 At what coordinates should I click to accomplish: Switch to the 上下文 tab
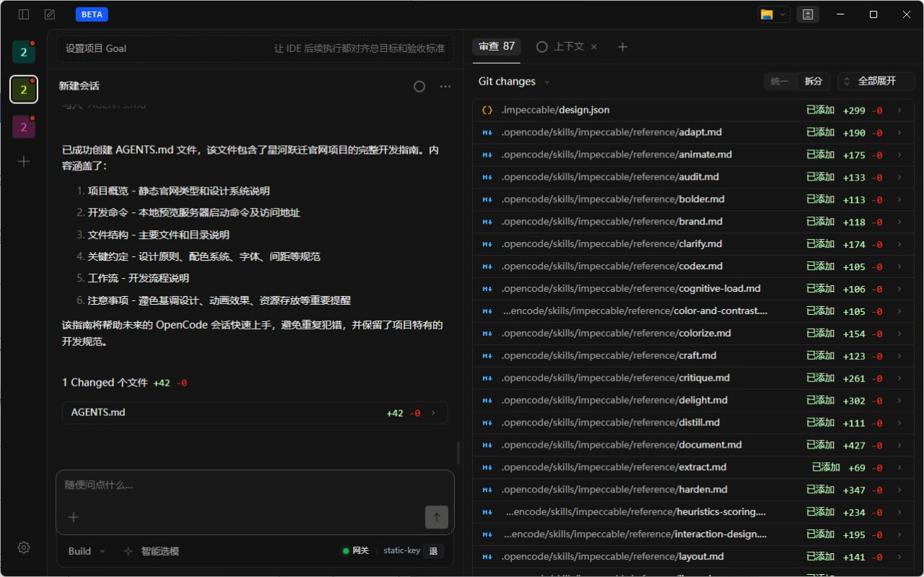point(561,47)
